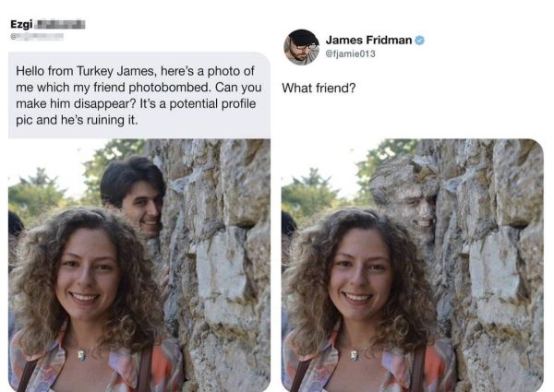The image size is (554, 392).
Task: Click the blurred handle below Ezgi
Action: pos(37,37)
